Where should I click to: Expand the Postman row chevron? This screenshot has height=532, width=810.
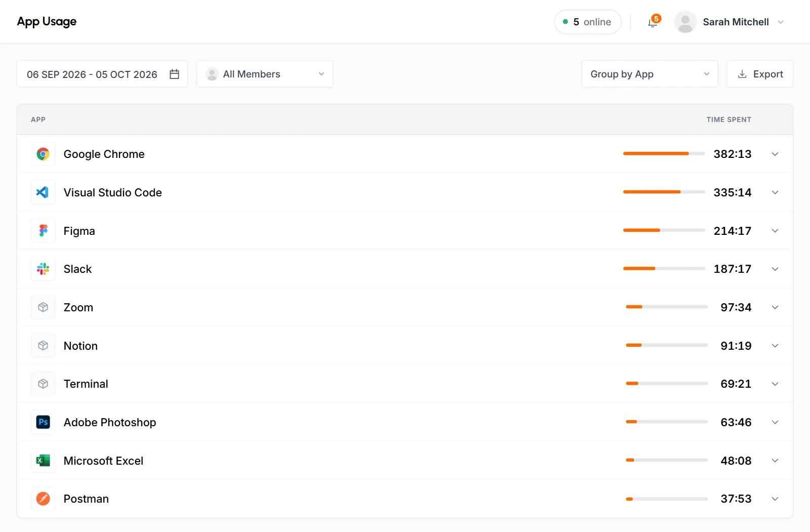point(775,499)
